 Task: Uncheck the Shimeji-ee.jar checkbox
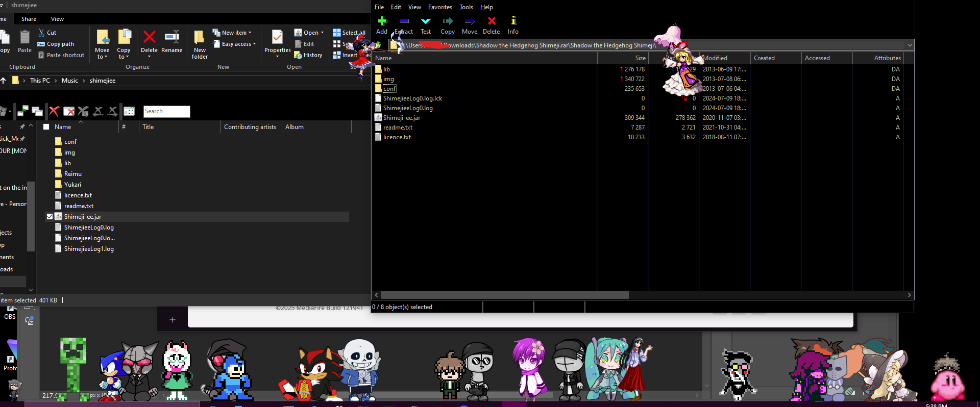click(50, 217)
